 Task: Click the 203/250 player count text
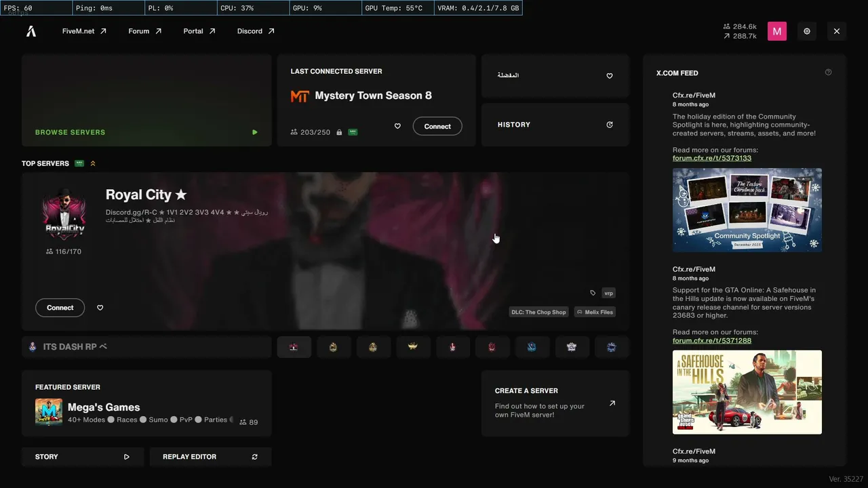(x=315, y=132)
